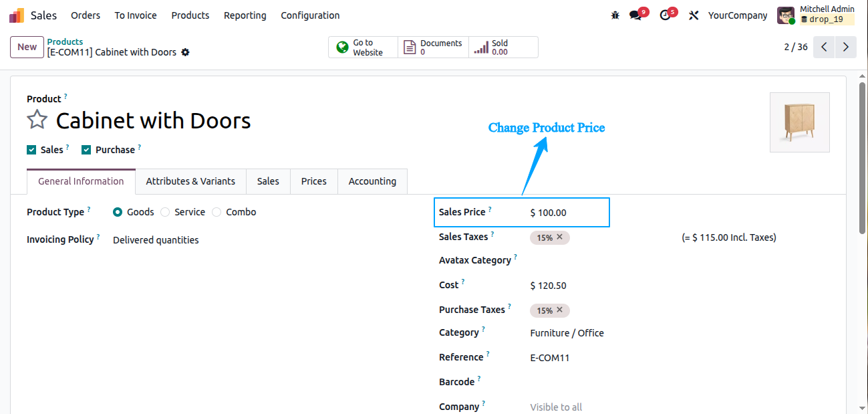Mark Cabinet with Doors as favorite star
This screenshot has width=868, height=414.
pyautogui.click(x=37, y=120)
